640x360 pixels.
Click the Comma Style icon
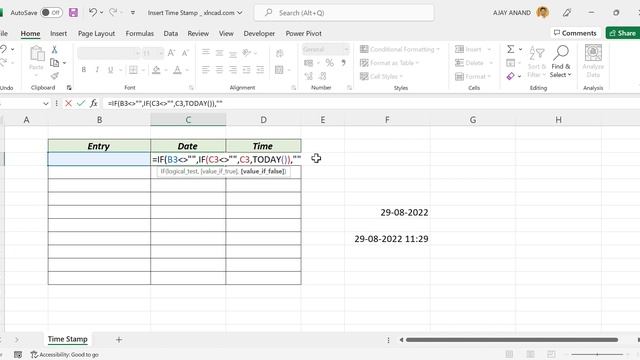343,63
